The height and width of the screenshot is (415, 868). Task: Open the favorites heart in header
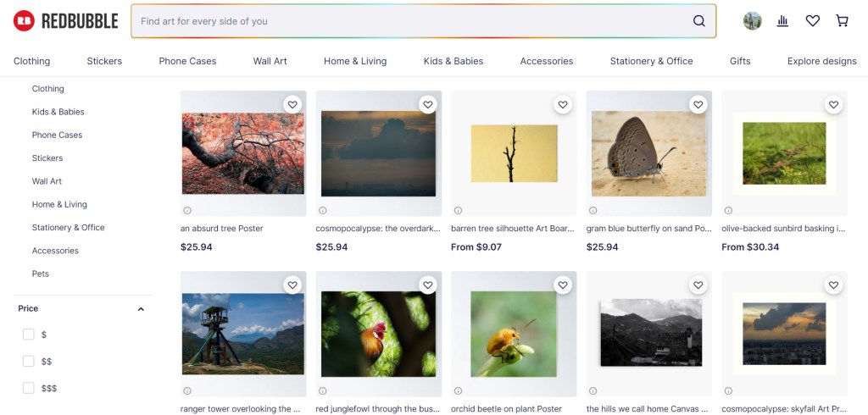pos(812,21)
